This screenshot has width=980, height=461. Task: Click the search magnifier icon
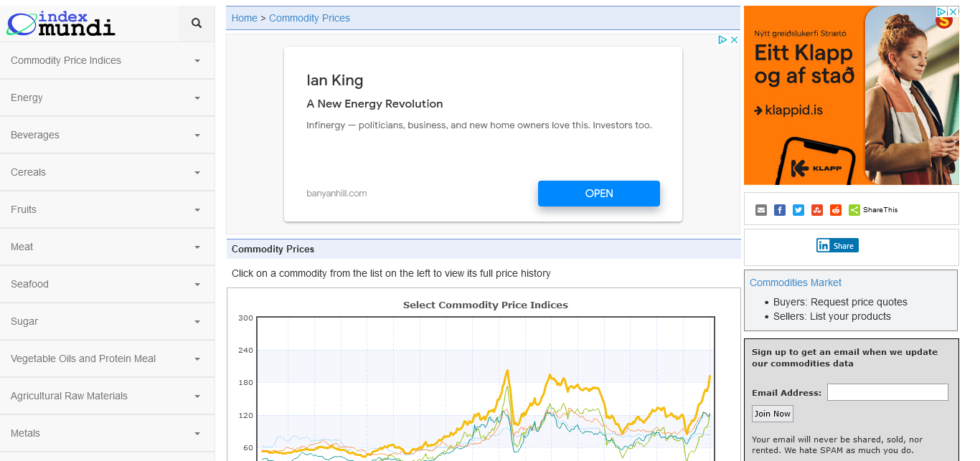click(197, 24)
